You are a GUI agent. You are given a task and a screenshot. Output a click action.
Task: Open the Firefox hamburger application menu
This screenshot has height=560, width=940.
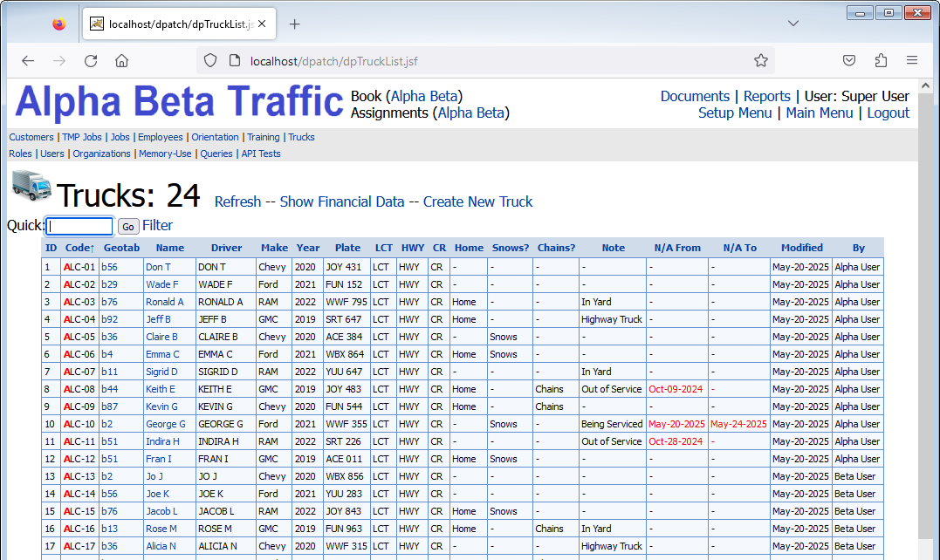click(911, 60)
